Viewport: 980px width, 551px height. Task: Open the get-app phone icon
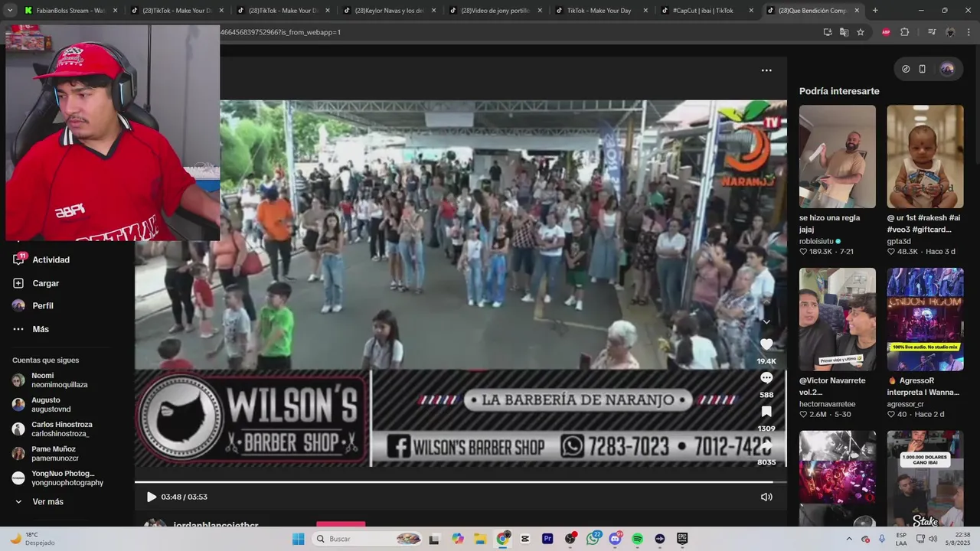pyautogui.click(x=923, y=69)
